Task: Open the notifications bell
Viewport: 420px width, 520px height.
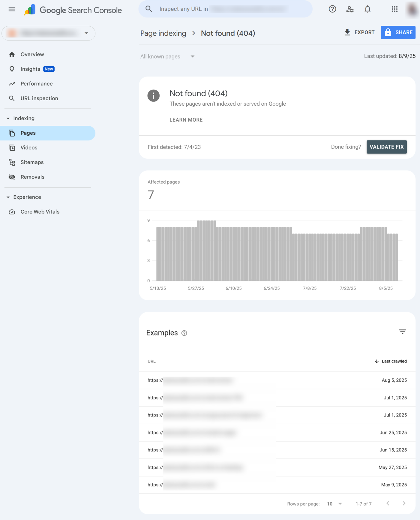Action: (367, 9)
